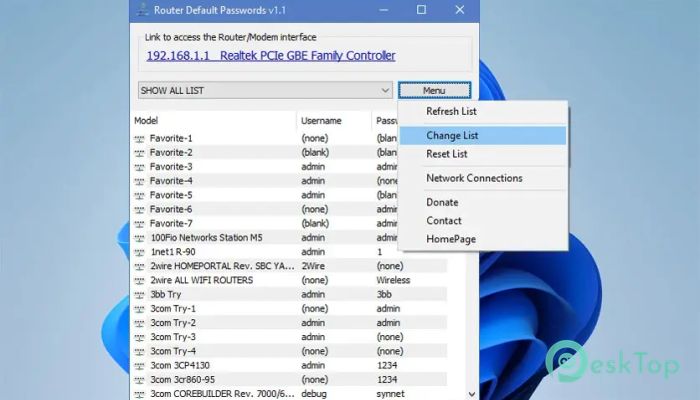Click the router icon beside 3com 3CP4130

click(139, 366)
